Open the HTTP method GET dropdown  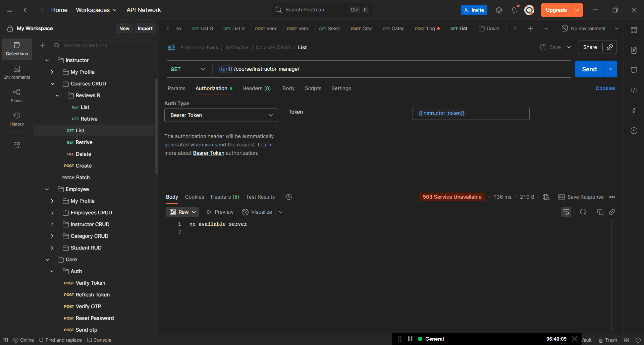tap(188, 69)
